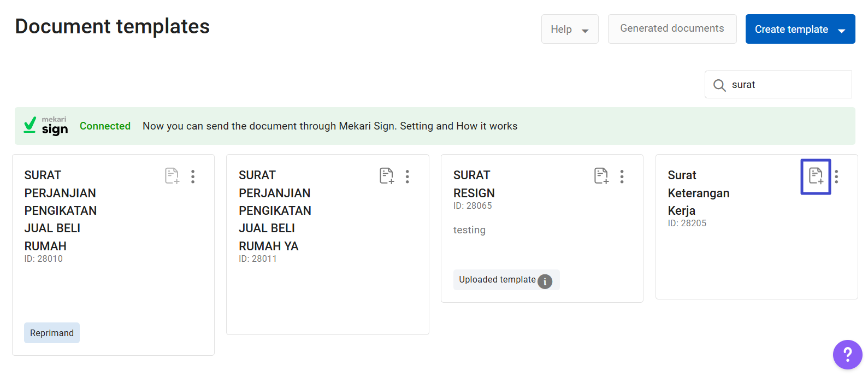Open the Surat Keterangan Kerja template title
Screen dimensions: 868x382
pos(698,193)
